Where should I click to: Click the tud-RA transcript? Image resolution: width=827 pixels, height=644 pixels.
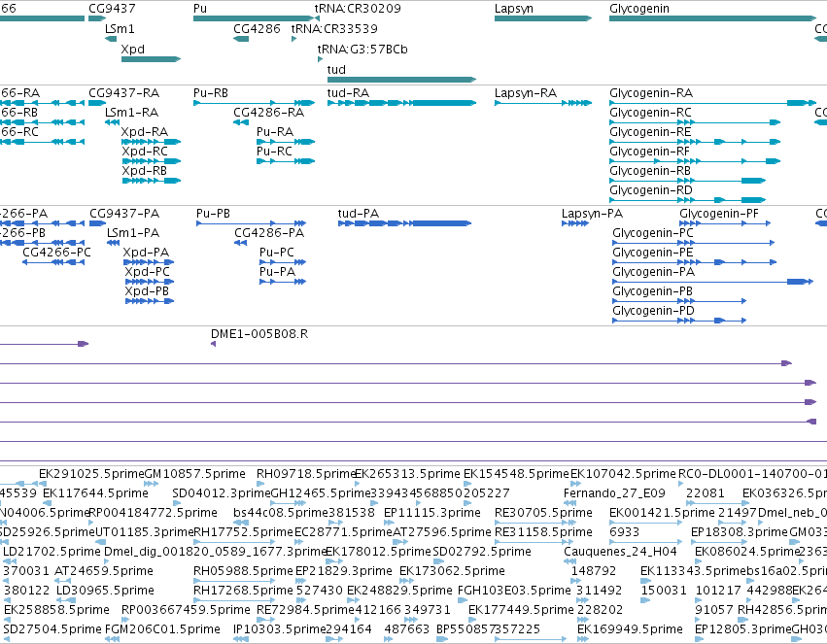[402, 103]
